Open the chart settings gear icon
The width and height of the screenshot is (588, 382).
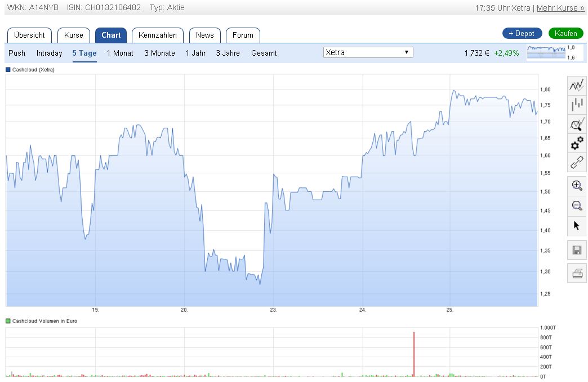click(x=576, y=144)
